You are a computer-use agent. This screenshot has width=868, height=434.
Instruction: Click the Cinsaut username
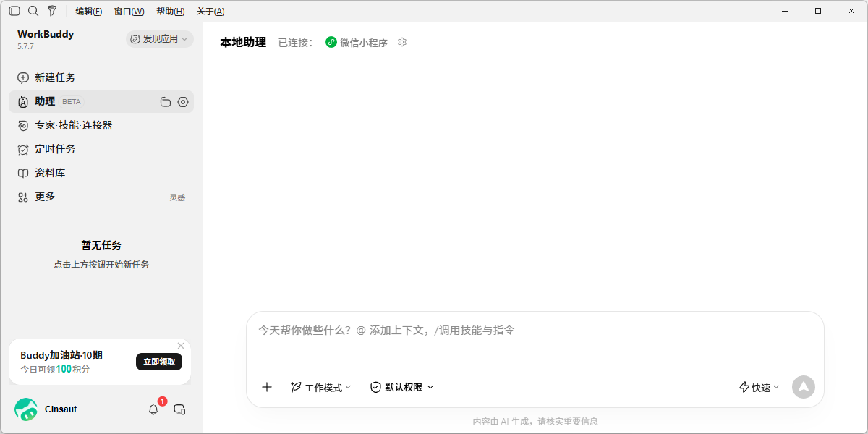click(x=61, y=409)
